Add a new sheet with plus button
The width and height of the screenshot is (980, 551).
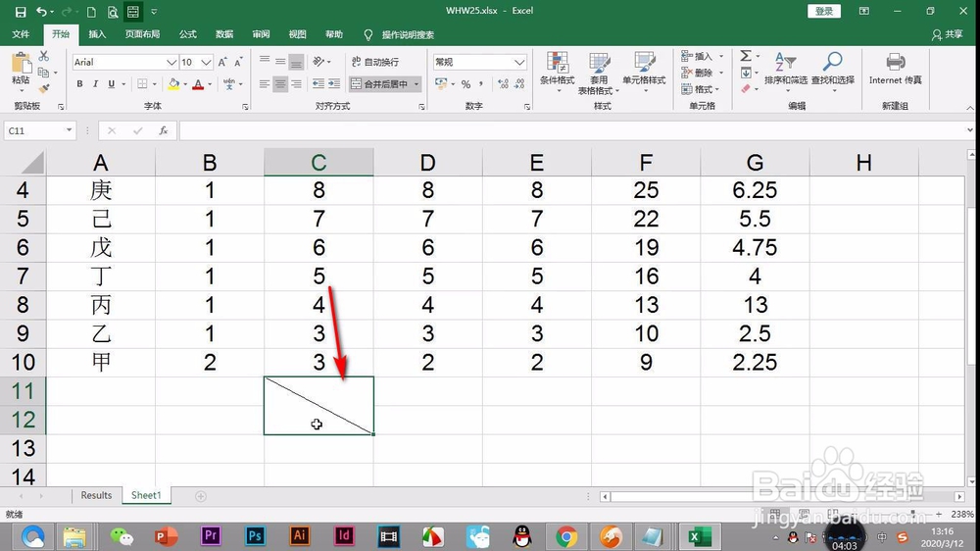201,496
